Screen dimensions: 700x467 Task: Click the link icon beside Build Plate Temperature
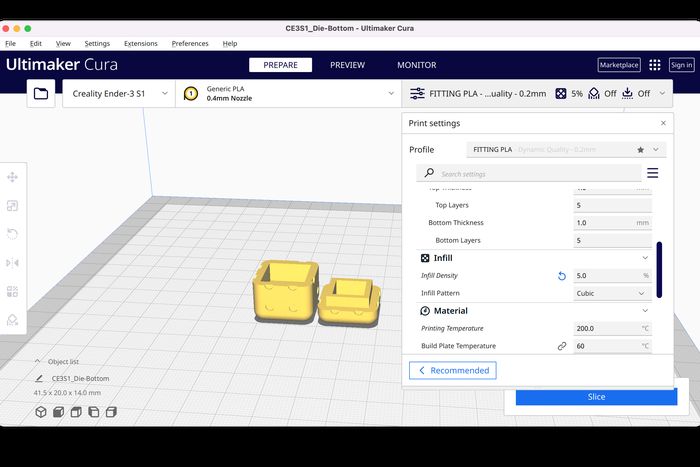561,346
